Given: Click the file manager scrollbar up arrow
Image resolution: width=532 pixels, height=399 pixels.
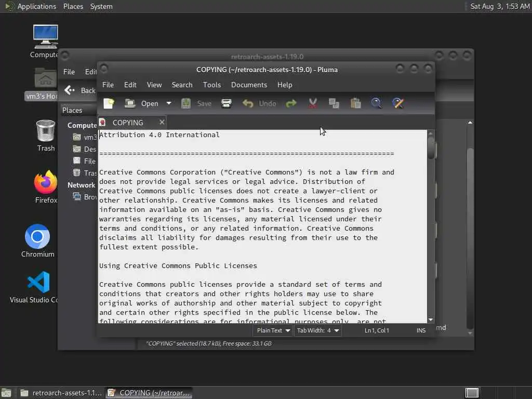Looking at the screenshot, I should [470, 123].
